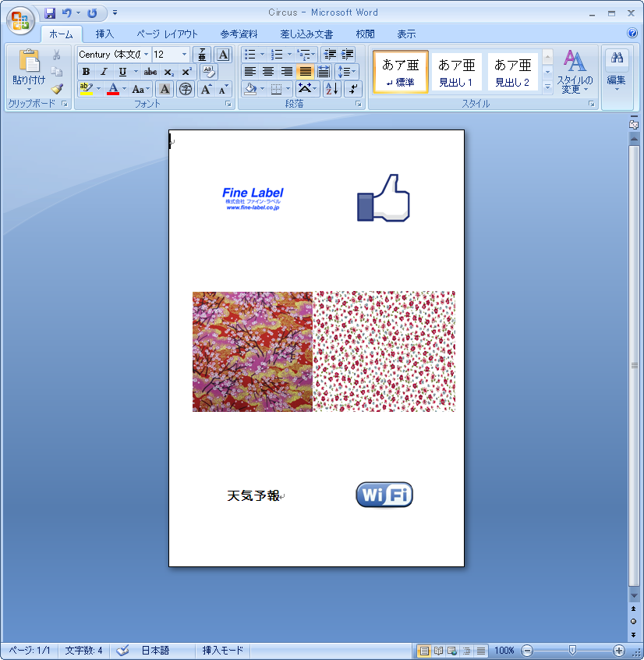Cut selection with the scissors icon
The width and height of the screenshot is (644, 660).
[57, 55]
